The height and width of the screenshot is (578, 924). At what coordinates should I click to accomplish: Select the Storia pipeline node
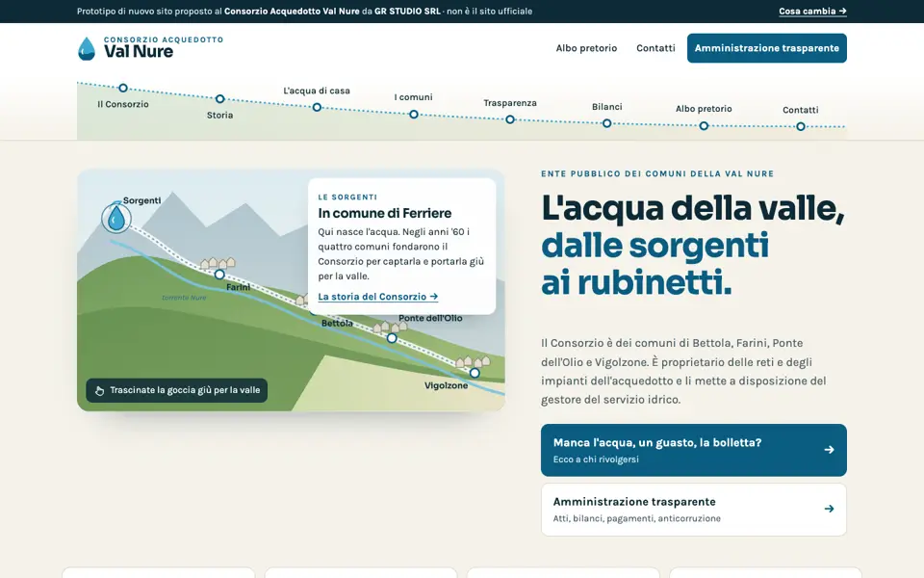tap(219, 98)
